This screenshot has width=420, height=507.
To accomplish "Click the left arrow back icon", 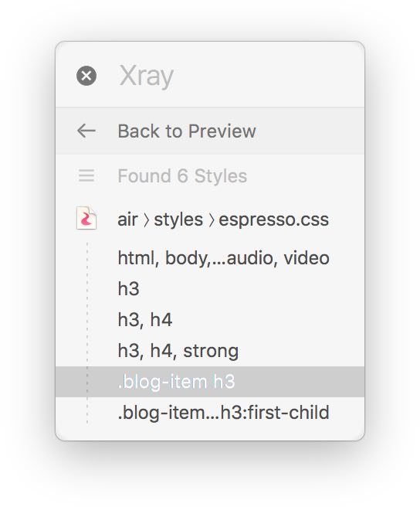I will coord(86,131).
